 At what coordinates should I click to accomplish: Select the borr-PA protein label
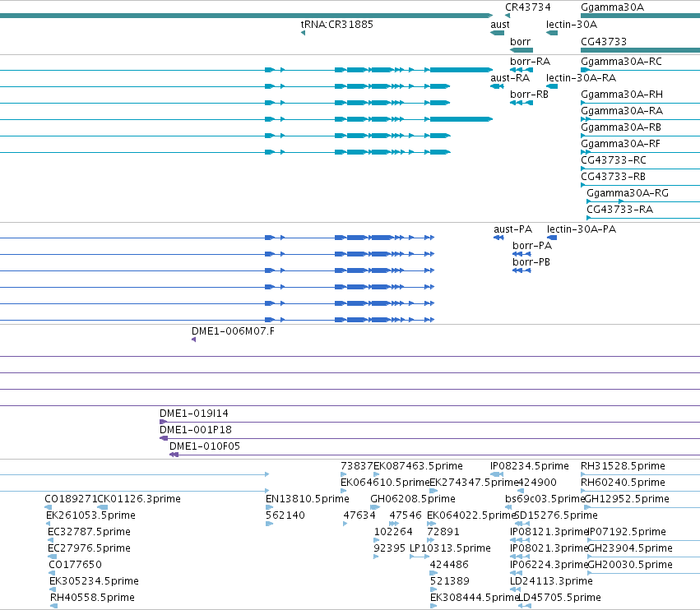click(x=532, y=246)
